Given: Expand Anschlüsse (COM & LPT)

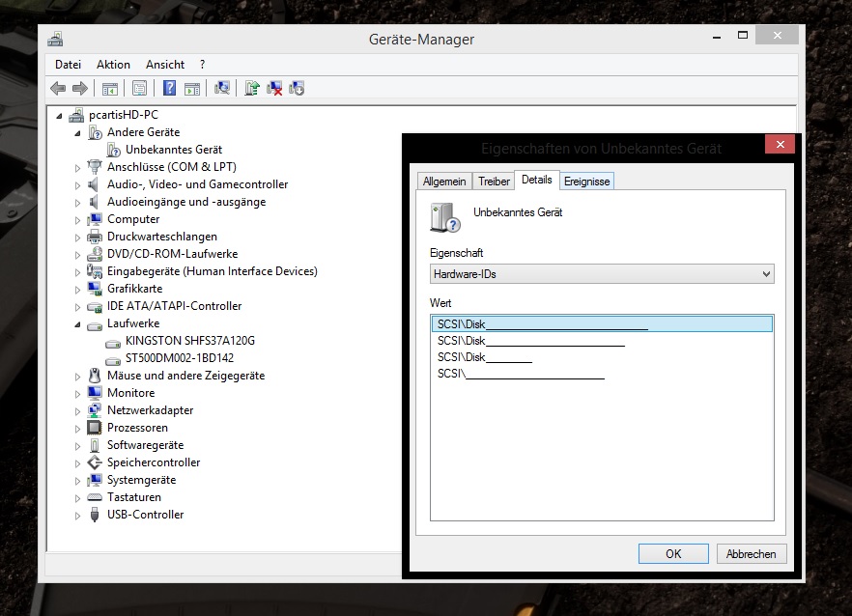Looking at the screenshot, I should click(x=77, y=168).
